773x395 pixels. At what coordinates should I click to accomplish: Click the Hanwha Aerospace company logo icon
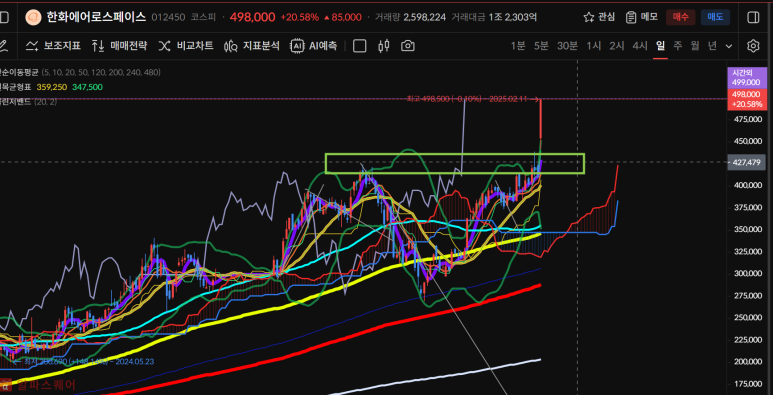33,18
